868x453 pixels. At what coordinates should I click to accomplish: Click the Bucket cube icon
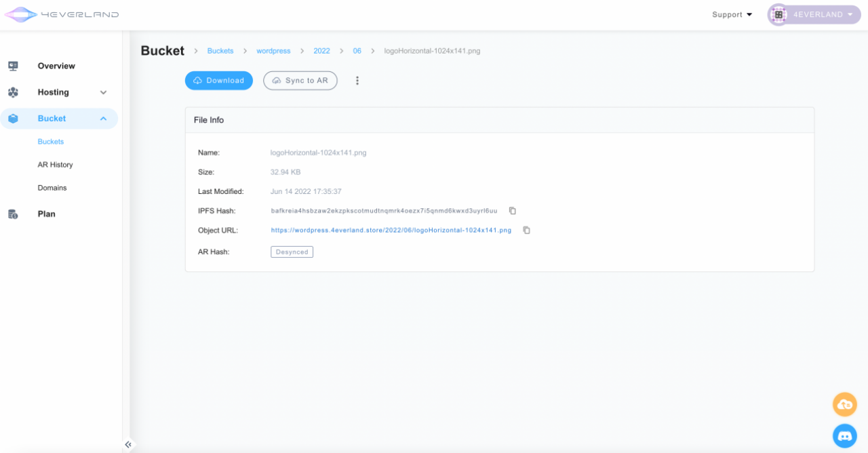(x=13, y=119)
